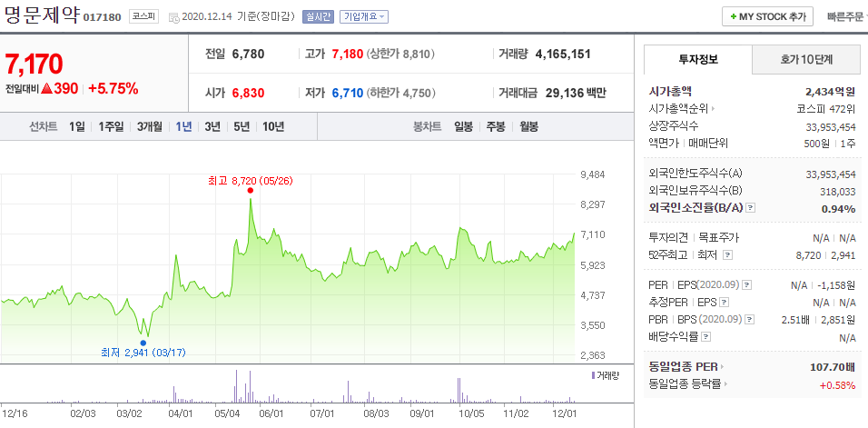Click the 2.51배 PBR value
The height and width of the screenshot is (428, 868).
coord(796,320)
